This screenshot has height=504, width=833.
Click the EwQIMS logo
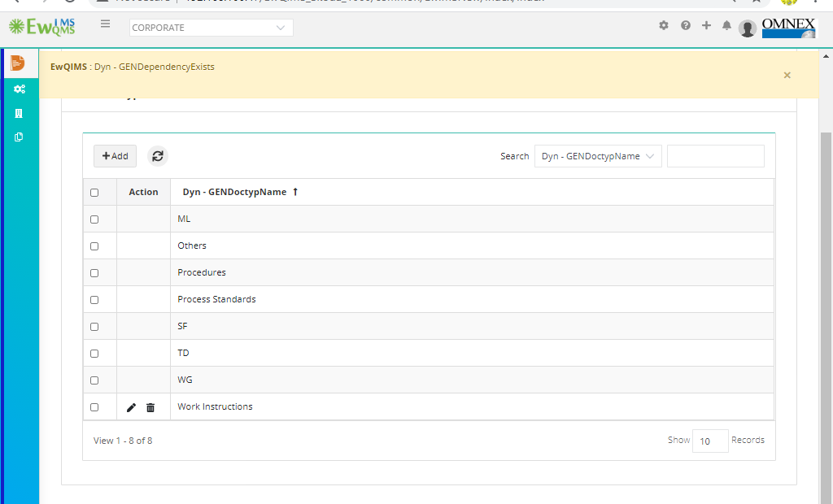[x=42, y=27]
